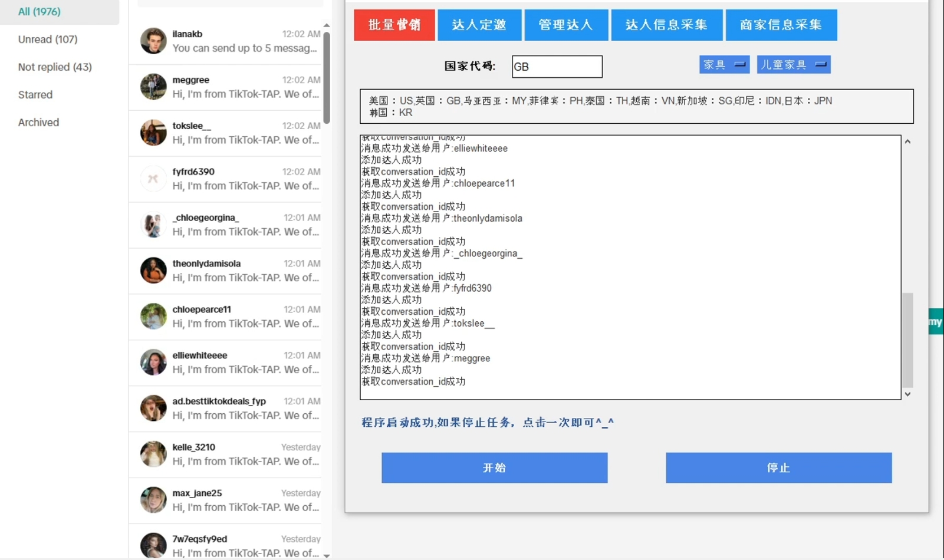Click meggree's profile avatar
The width and height of the screenshot is (944, 560).
coord(153,87)
